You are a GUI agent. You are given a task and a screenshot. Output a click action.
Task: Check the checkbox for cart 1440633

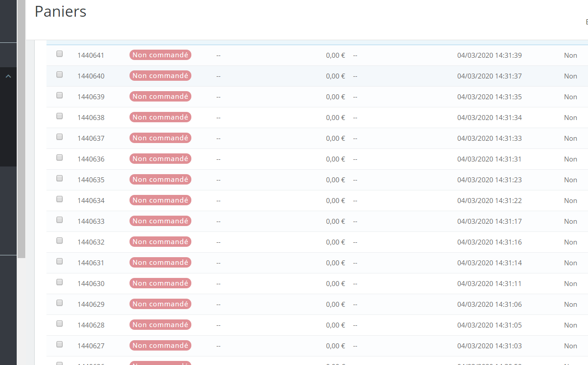(x=60, y=220)
